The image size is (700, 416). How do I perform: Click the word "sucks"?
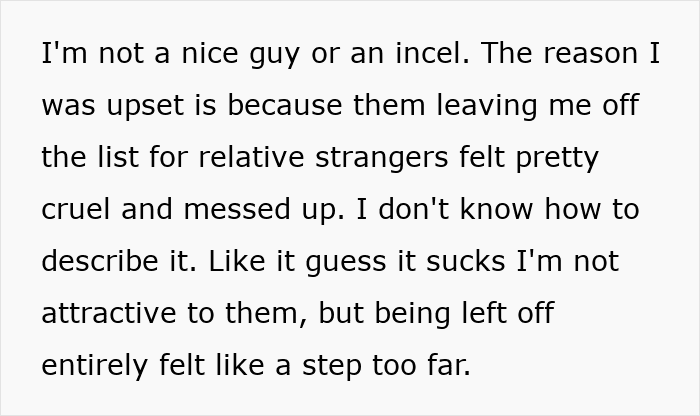tap(465, 261)
